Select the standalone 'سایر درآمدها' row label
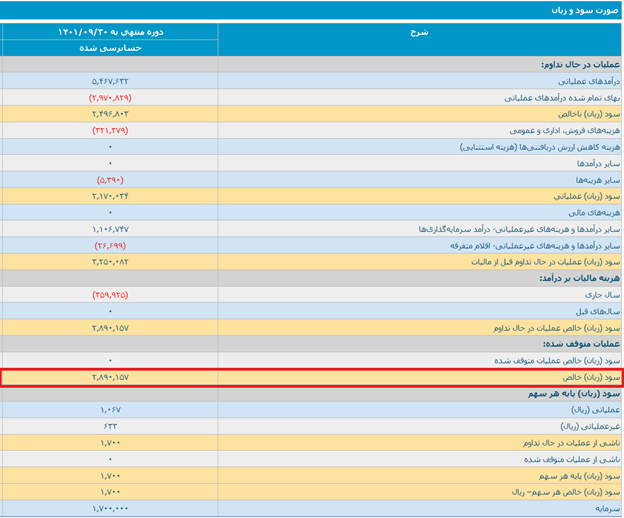Screen dimensions: 624x518 (599, 164)
